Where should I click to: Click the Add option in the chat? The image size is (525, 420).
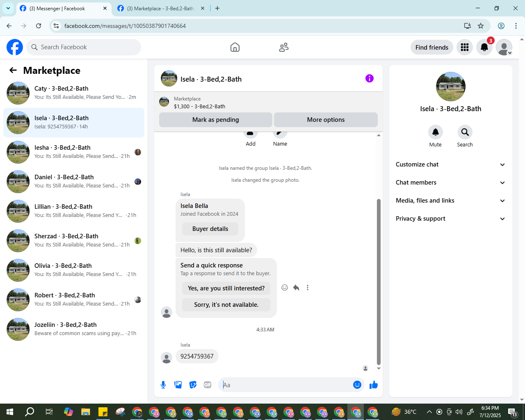(251, 139)
